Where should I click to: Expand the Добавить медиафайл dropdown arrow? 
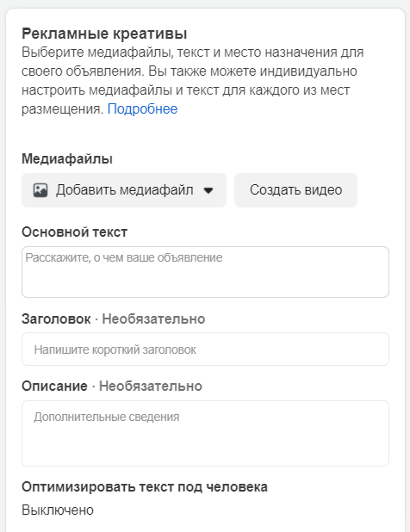(x=208, y=190)
